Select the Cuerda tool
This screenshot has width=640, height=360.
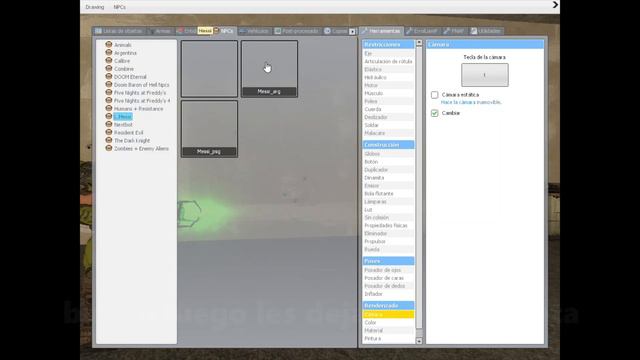coord(388,109)
